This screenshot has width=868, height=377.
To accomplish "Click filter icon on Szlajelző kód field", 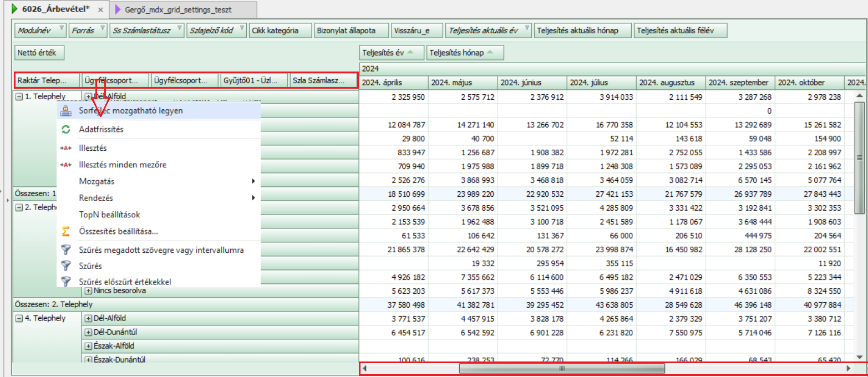I will click(x=242, y=27).
